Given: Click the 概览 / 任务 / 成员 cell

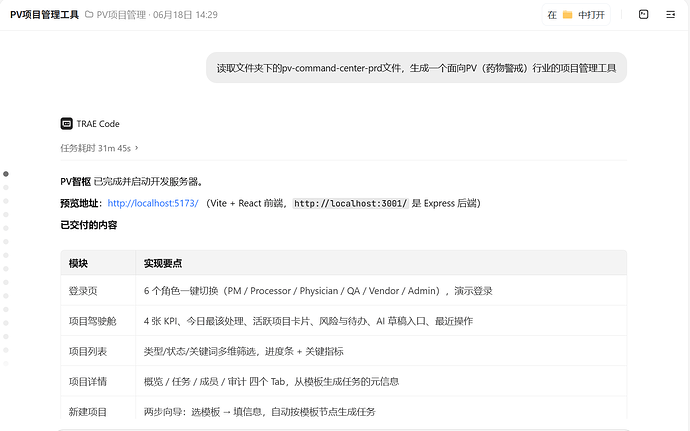Looking at the screenshot, I should pos(381,381).
